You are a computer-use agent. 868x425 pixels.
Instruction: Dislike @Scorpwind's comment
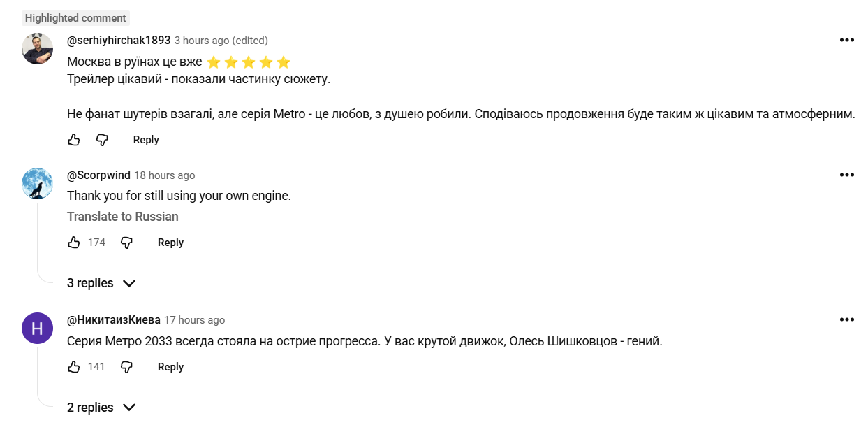click(127, 243)
